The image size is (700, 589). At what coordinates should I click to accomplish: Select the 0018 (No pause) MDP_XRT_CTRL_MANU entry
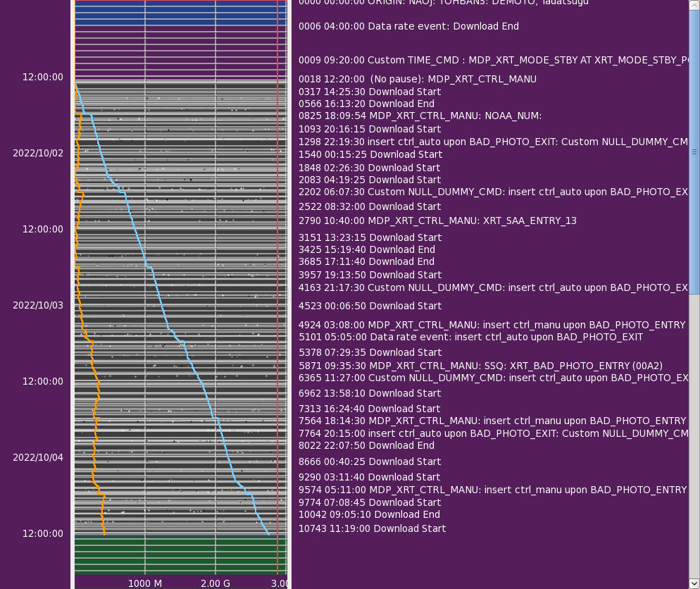tap(418, 79)
